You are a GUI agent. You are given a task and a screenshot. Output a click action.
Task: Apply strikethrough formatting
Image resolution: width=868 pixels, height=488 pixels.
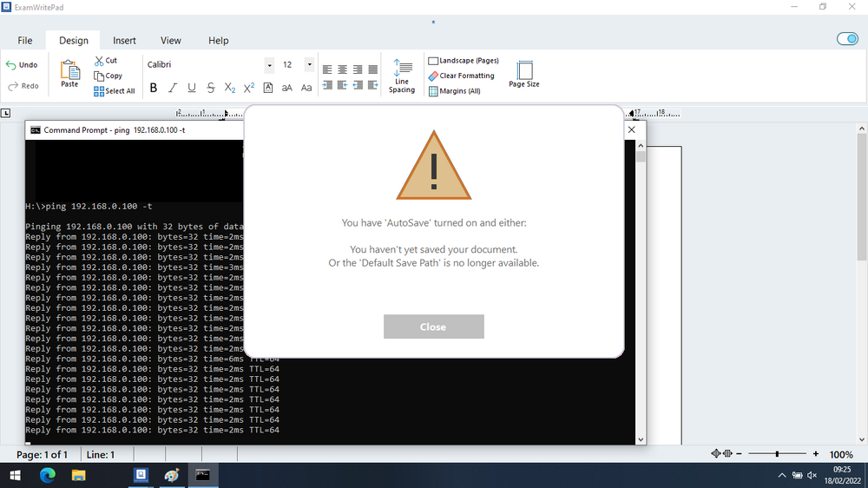click(x=210, y=88)
